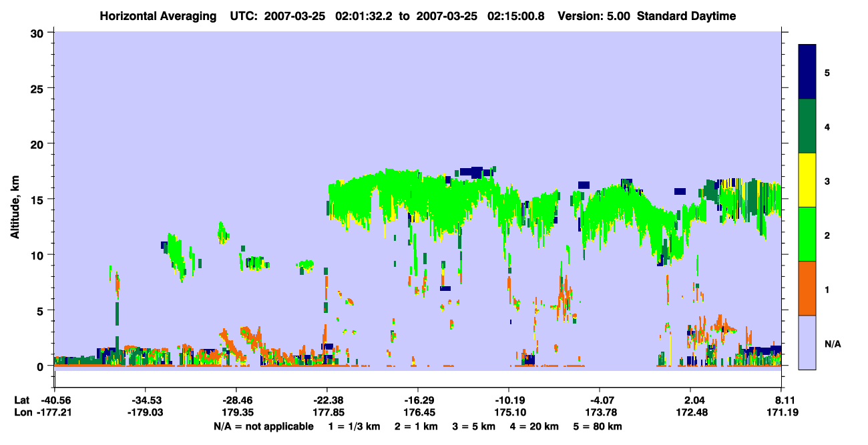Click the orange level 1 color swatch
868x445 pixels.
click(807, 288)
